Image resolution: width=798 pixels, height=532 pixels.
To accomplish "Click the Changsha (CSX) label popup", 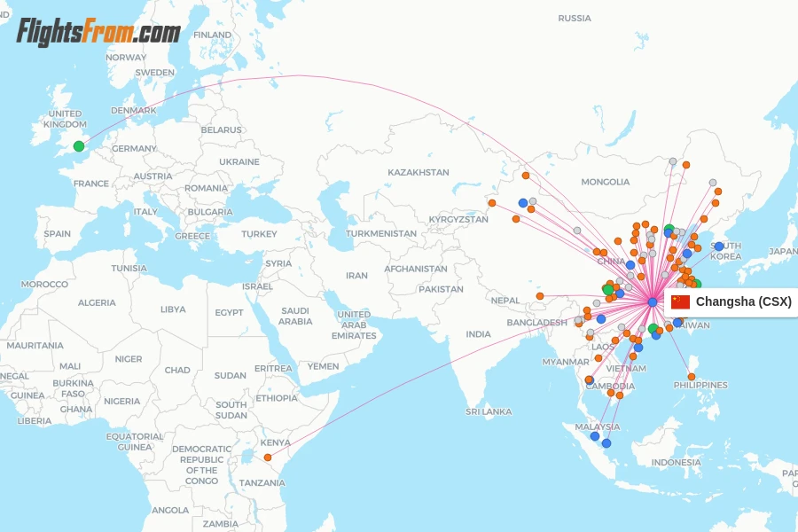I will point(731,301).
